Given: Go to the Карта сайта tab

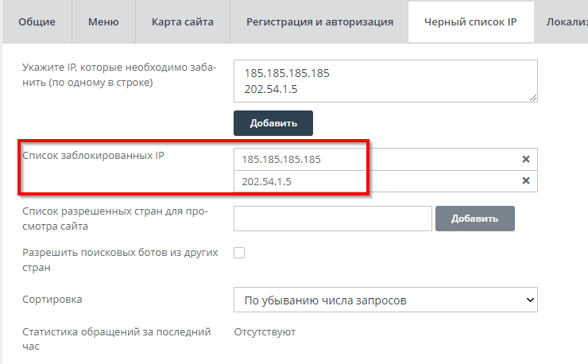Looking at the screenshot, I should click(x=182, y=21).
